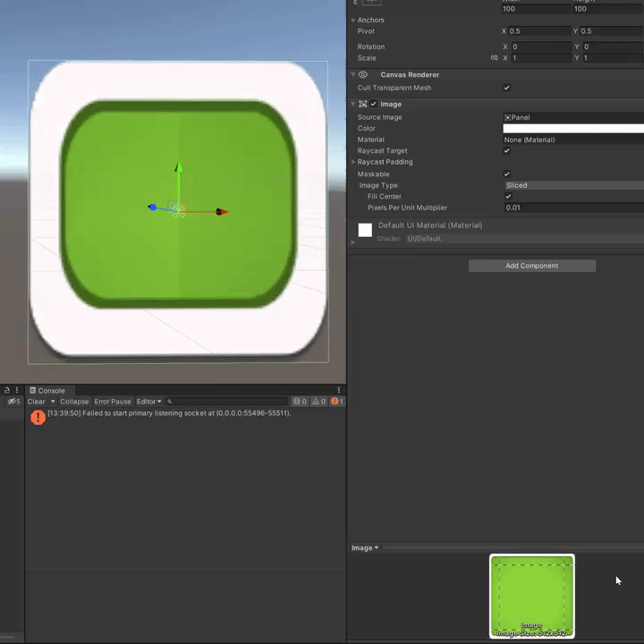Screen dimensions: 644x644
Task: Expand the Default UI Material foldout arrow
Action: click(x=352, y=242)
